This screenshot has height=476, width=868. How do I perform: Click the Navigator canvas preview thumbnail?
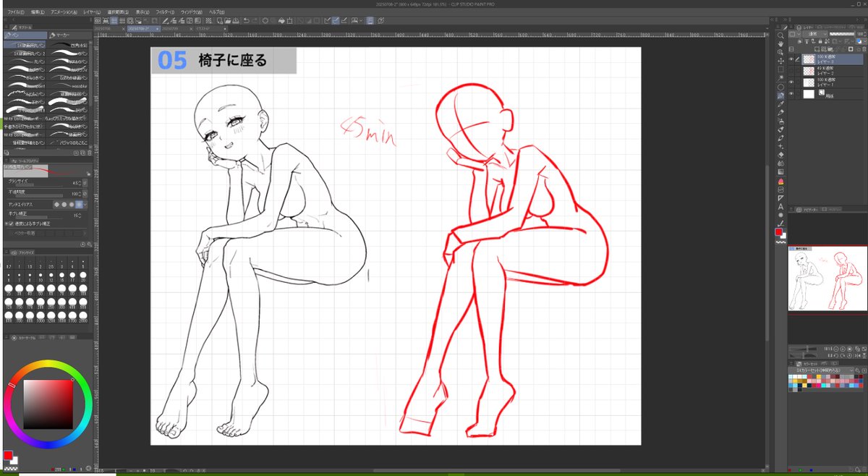point(827,279)
